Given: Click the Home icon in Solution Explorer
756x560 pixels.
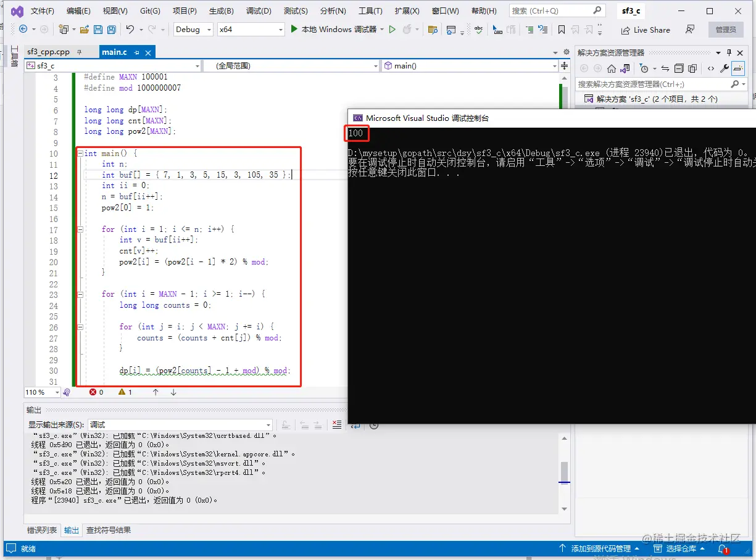Looking at the screenshot, I should (612, 68).
